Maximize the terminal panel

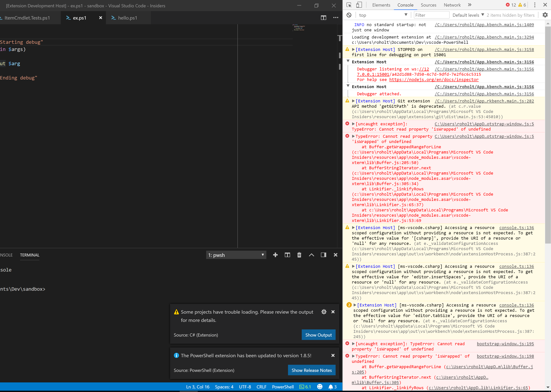tap(312, 255)
